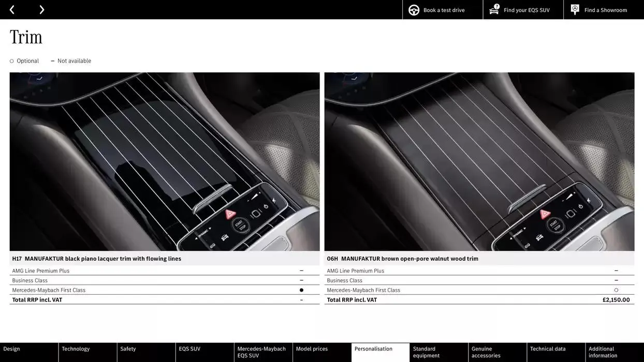Click the Not available dash symbol in the legend

(x=52, y=60)
